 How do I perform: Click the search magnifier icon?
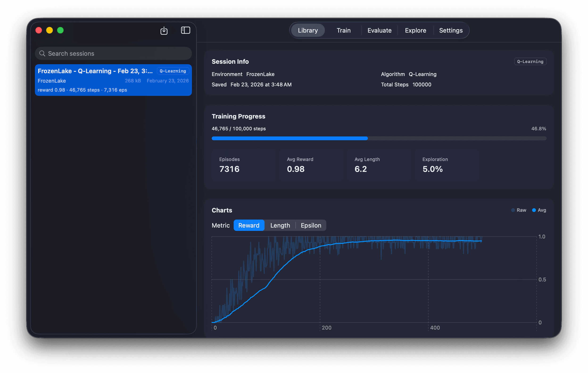coord(42,54)
